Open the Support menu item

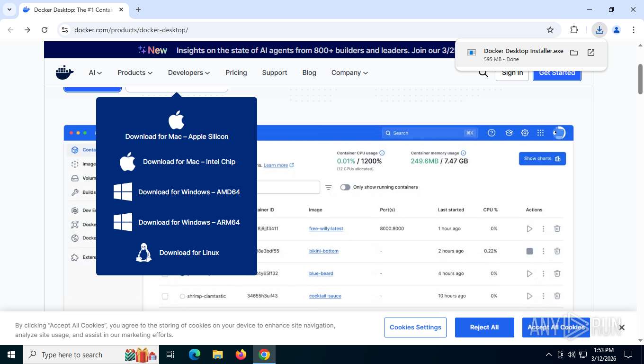tap(275, 73)
